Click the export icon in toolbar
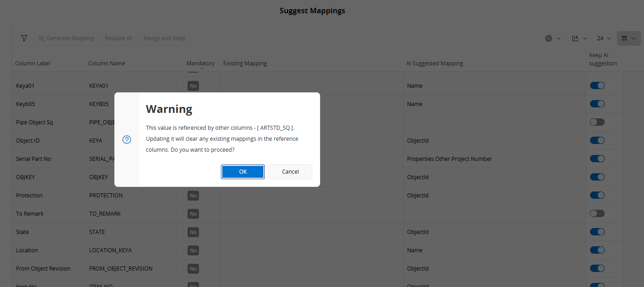644x287 pixels. [579, 38]
